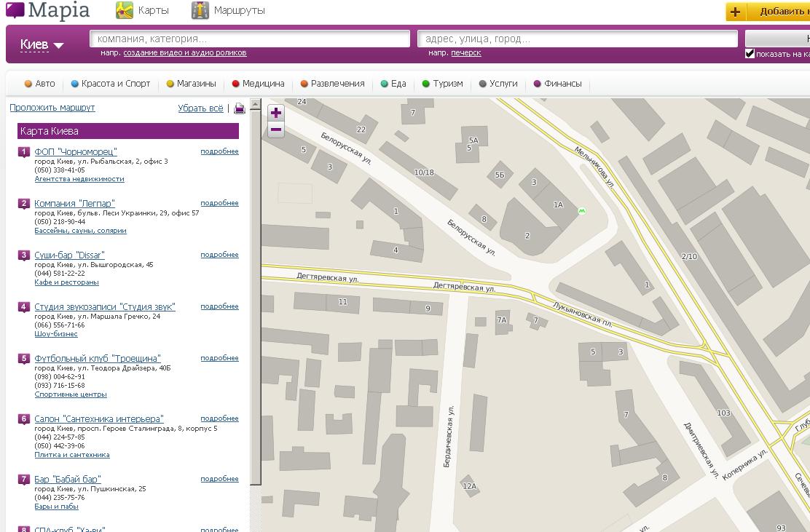Viewport: 810px width, 532px height.
Task: Open the Красота и Спорт category
Action: click(115, 84)
